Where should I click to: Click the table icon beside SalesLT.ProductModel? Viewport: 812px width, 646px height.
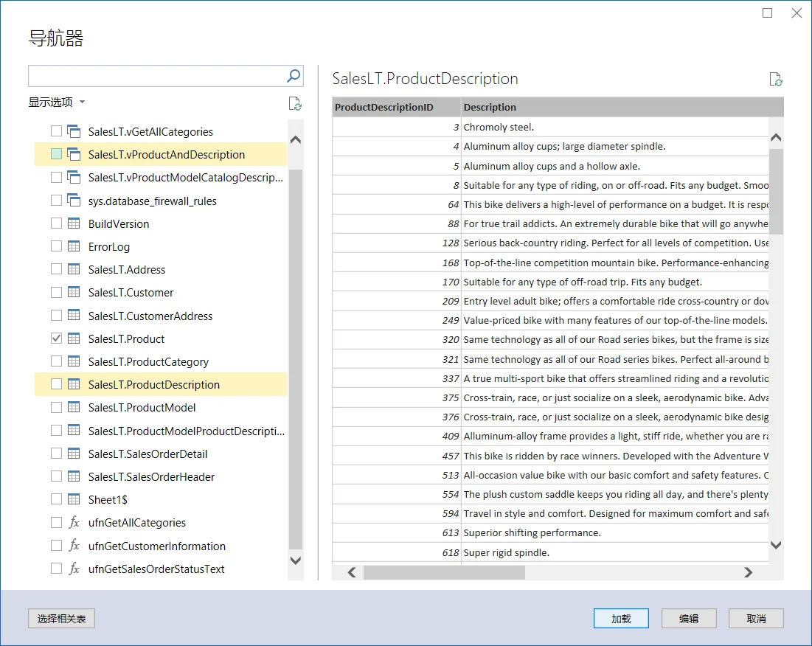click(74, 407)
